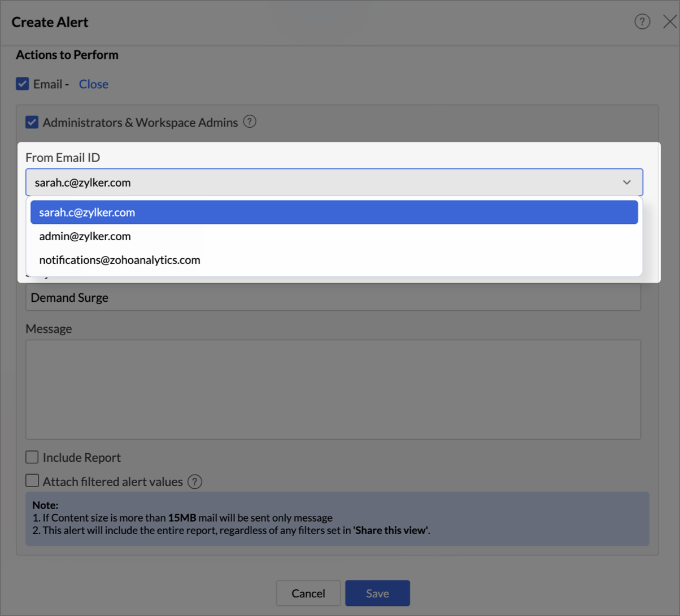This screenshot has height=616, width=680.
Task: Click the Create Alert dialog title
Action: click(x=50, y=22)
